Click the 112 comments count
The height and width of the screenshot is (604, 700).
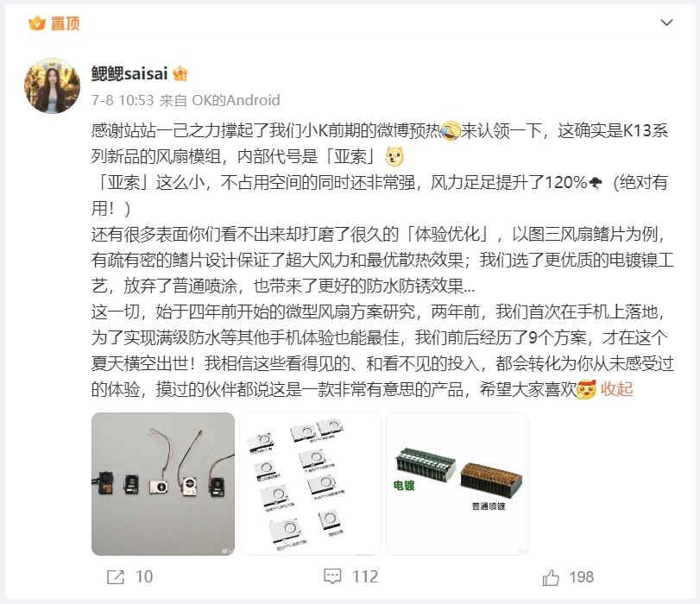365,576
